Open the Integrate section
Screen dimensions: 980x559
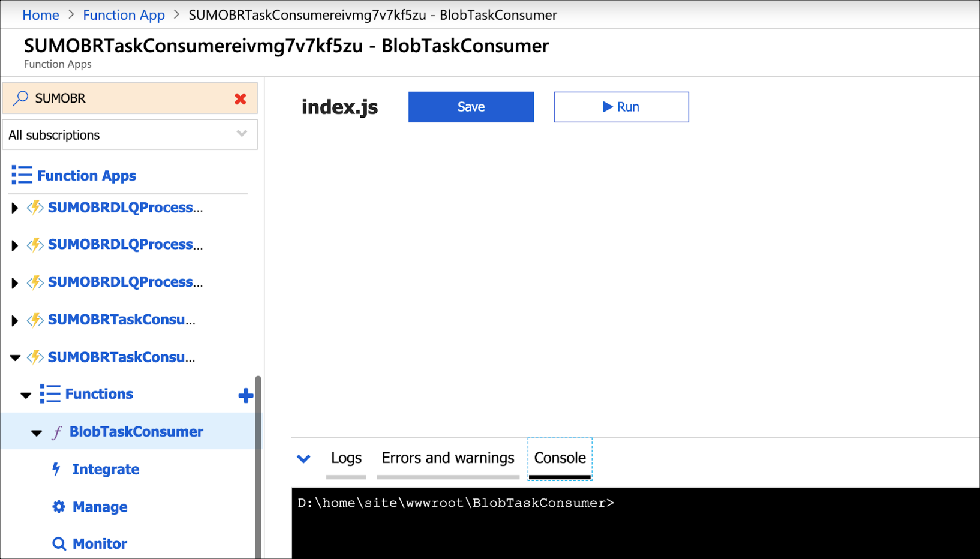[106, 469]
